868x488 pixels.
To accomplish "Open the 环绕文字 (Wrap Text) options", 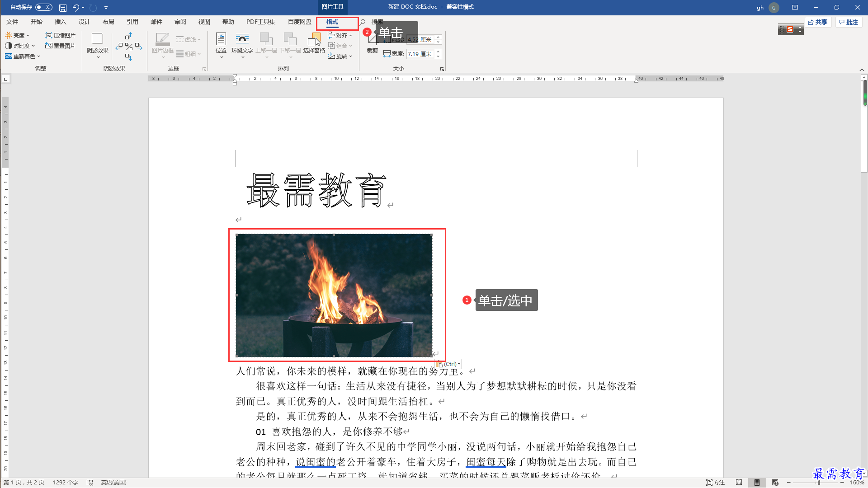I will tap(242, 45).
